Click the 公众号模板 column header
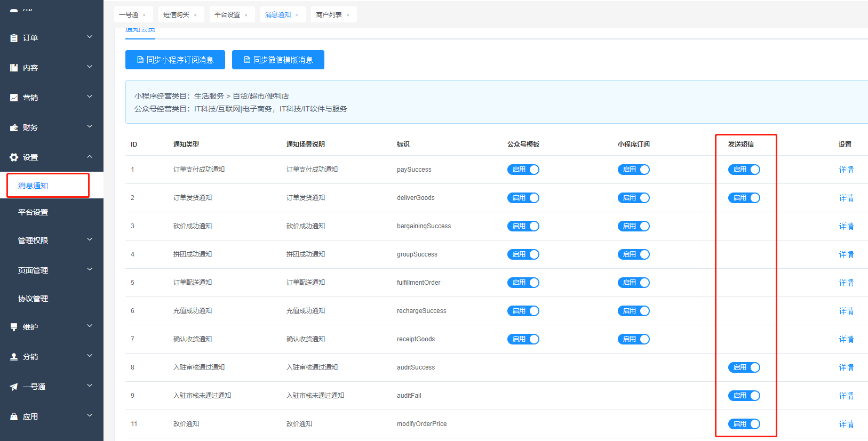The image size is (868, 441). tap(523, 145)
